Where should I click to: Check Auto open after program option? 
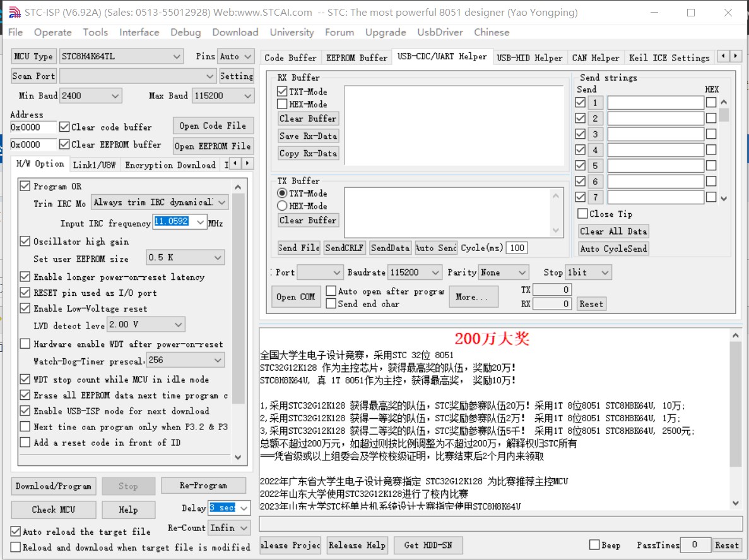(331, 291)
